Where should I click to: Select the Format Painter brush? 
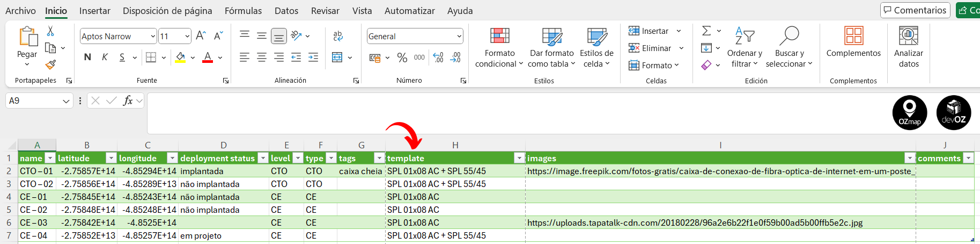pos(50,64)
